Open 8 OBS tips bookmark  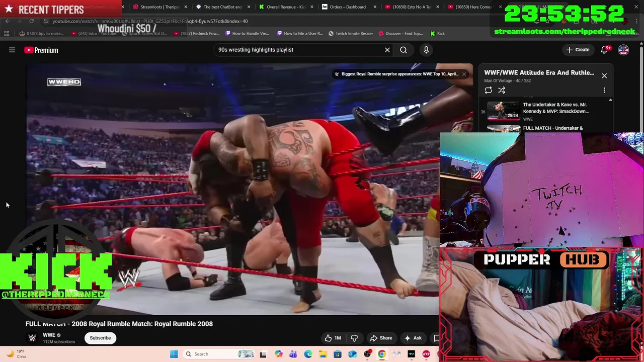point(41,33)
